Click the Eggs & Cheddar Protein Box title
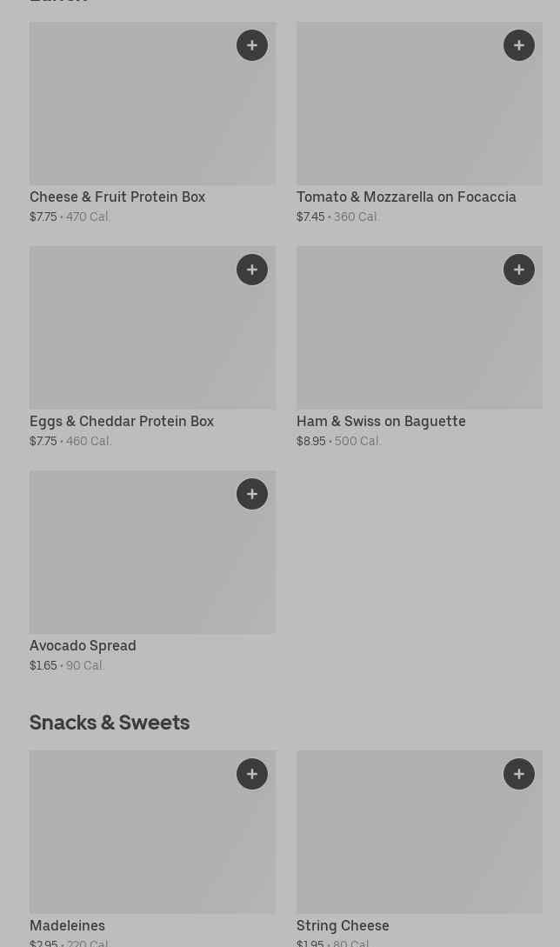The width and height of the screenshot is (560, 947). click(122, 422)
